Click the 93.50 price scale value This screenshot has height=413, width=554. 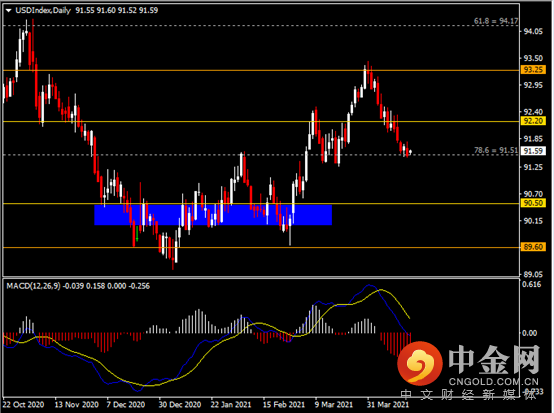coord(533,58)
